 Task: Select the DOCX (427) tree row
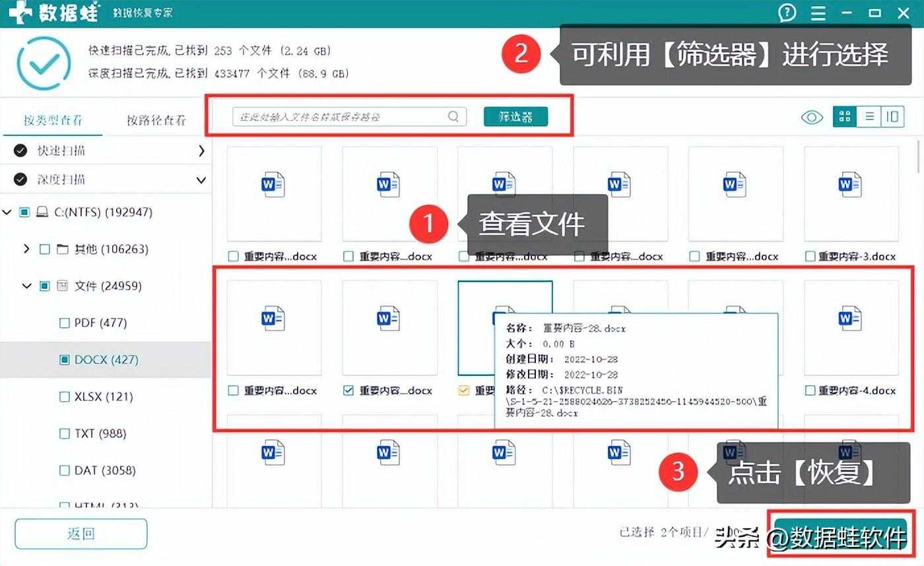106,360
